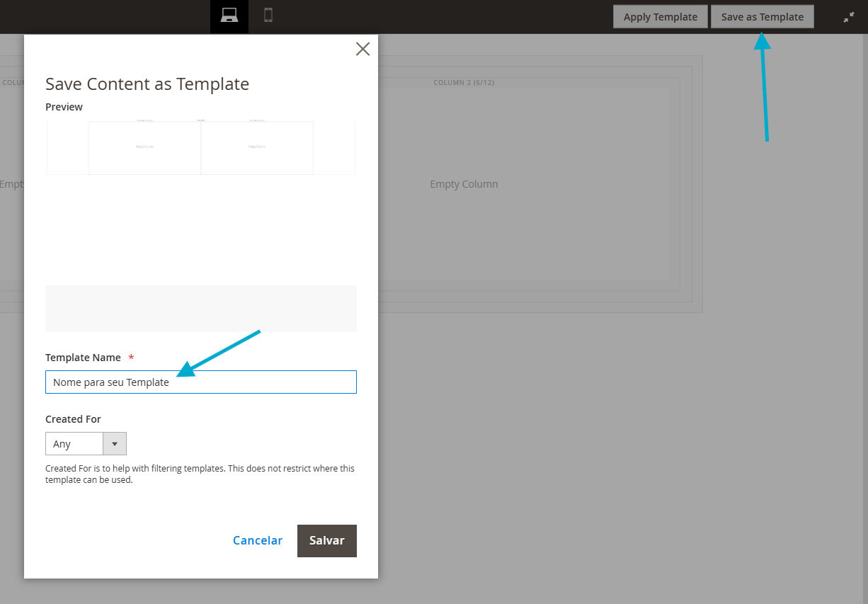Viewport: 868px width, 604px height.
Task: Switch to mobile viewport phone icon
Action: (268, 16)
